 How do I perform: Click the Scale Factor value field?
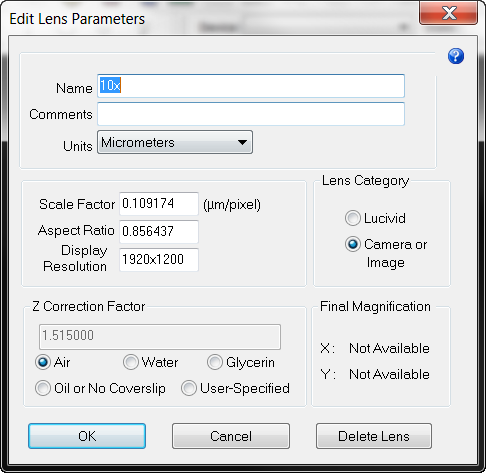[159, 204]
